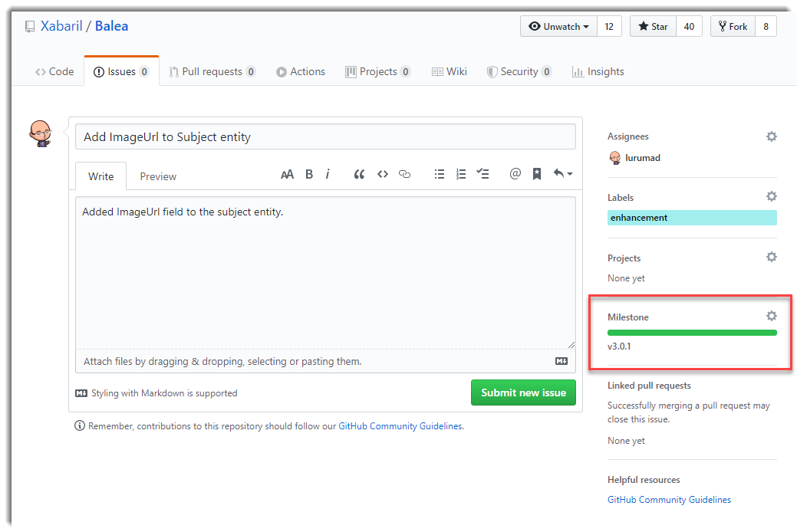Open the Milestone gear settings

(772, 316)
